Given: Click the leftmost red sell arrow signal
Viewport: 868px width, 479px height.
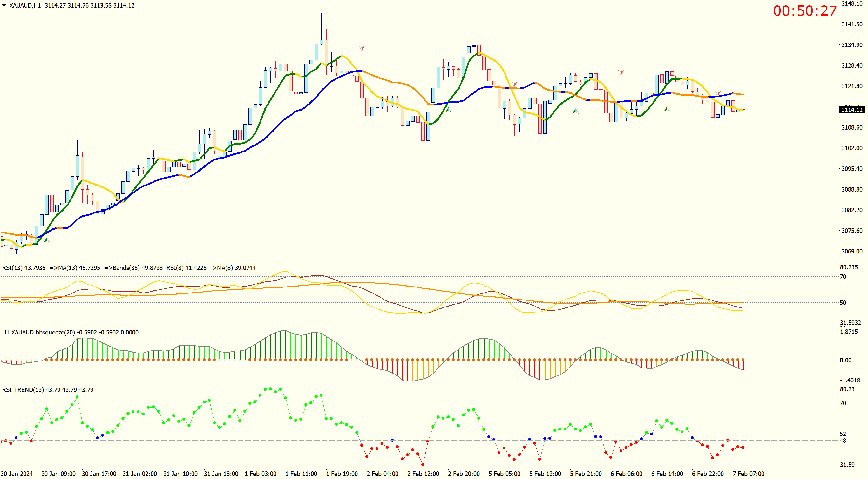Looking at the screenshot, I should tap(362, 48).
